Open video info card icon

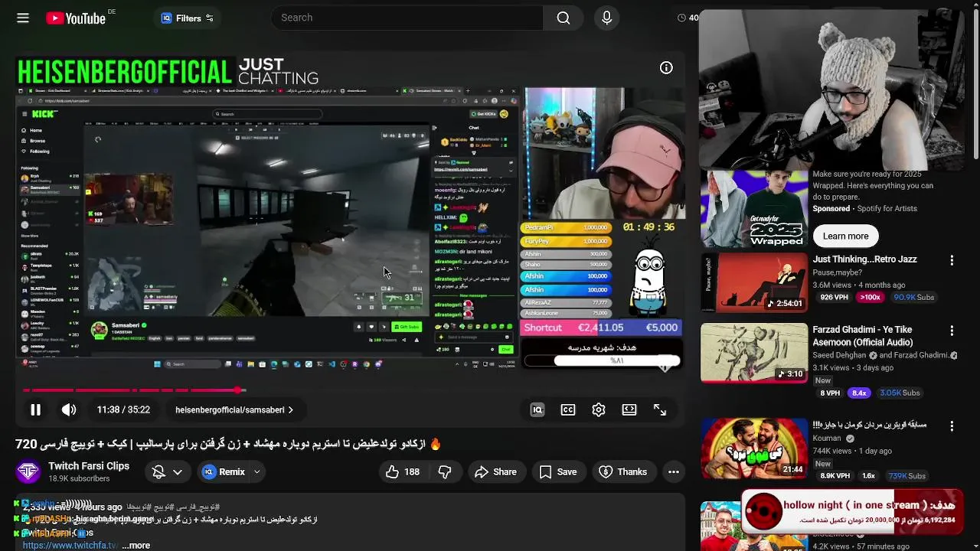coord(666,67)
